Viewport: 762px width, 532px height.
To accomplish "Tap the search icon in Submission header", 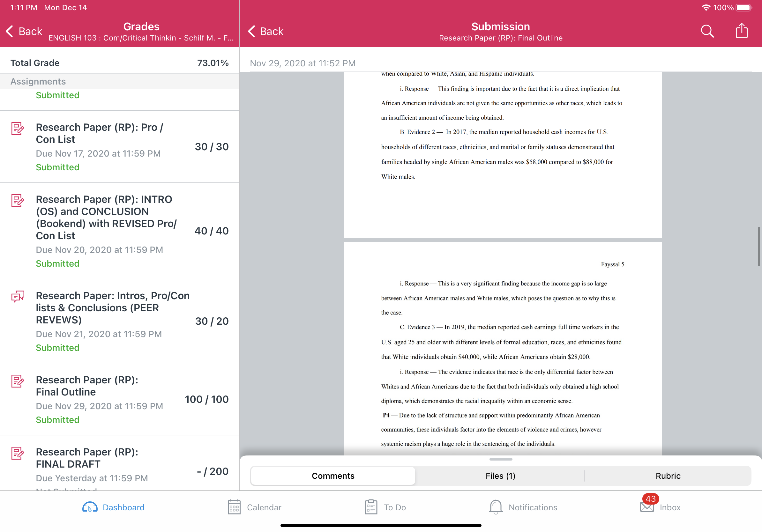I will (x=707, y=31).
